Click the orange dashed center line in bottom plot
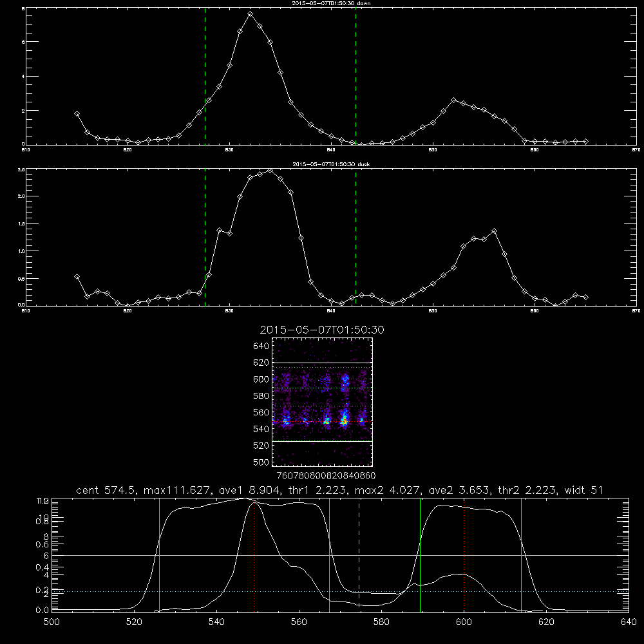The width and height of the screenshot is (644, 644). tap(359, 554)
